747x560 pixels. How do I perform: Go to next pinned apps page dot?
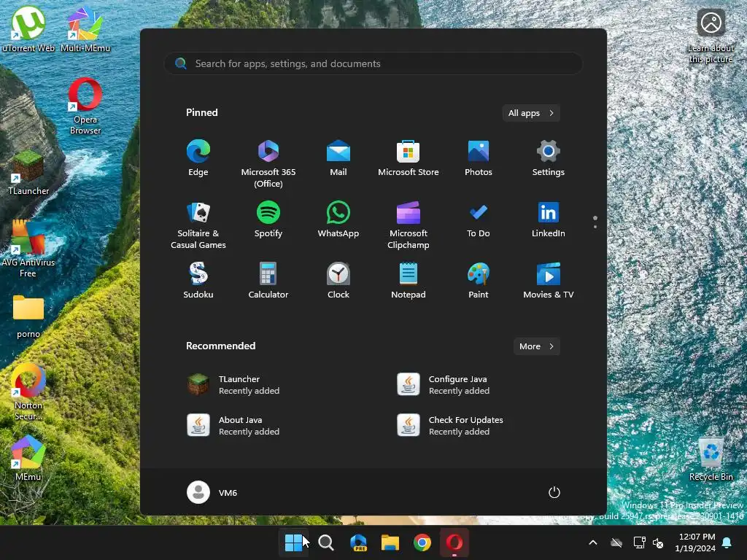pyautogui.click(x=595, y=227)
